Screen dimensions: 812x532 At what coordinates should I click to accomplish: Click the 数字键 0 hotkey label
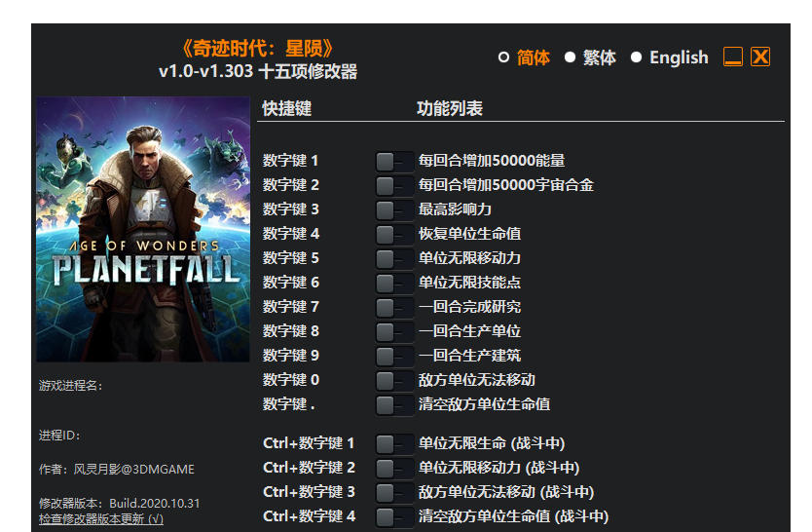point(290,380)
